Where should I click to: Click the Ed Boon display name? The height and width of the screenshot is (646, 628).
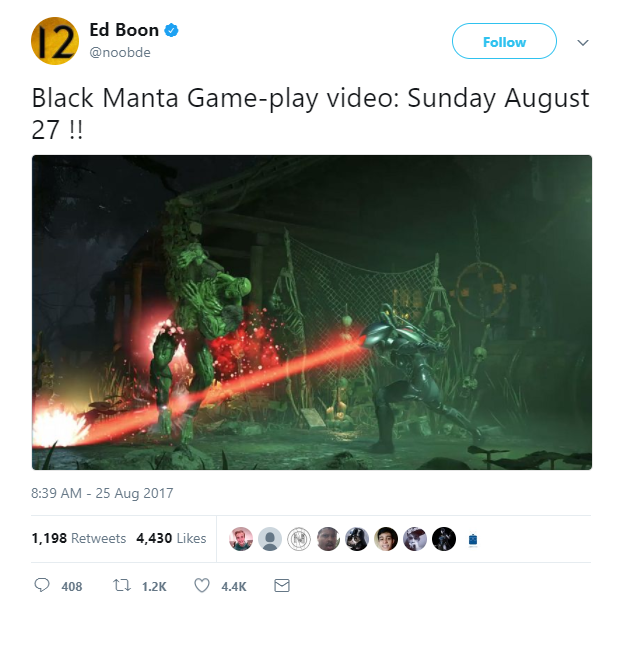tap(124, 30)
